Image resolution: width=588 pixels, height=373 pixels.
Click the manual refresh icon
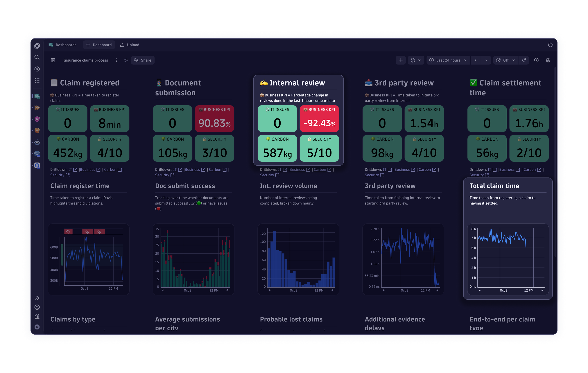524,60
